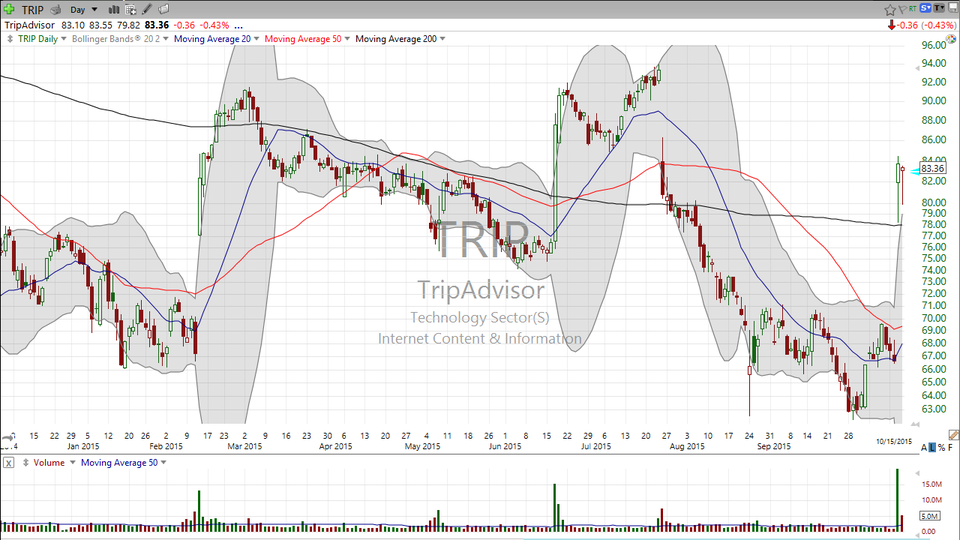This screenshot has height=540, width=960.
Task: Toggle the flag icon in top right
Action: pos(902,9)
